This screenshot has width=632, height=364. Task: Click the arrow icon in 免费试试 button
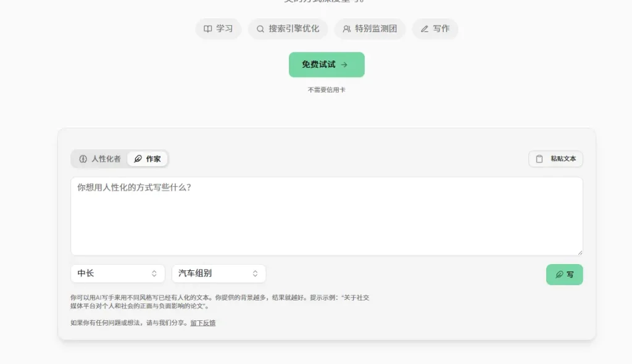pyautogui.click(x=344, y=65)
